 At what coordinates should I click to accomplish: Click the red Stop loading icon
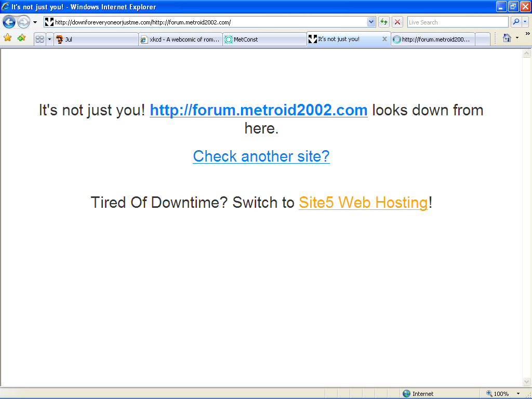click(x=397, y=22)
